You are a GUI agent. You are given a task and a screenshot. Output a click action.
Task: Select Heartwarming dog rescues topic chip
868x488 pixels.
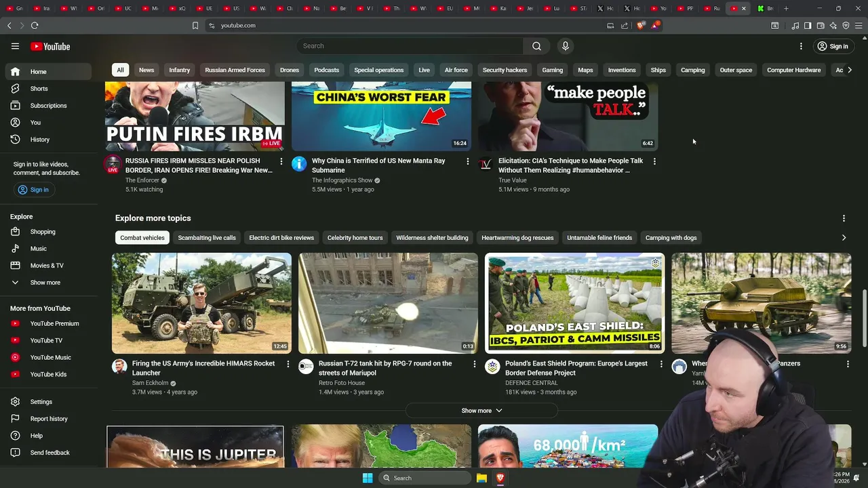517,238
